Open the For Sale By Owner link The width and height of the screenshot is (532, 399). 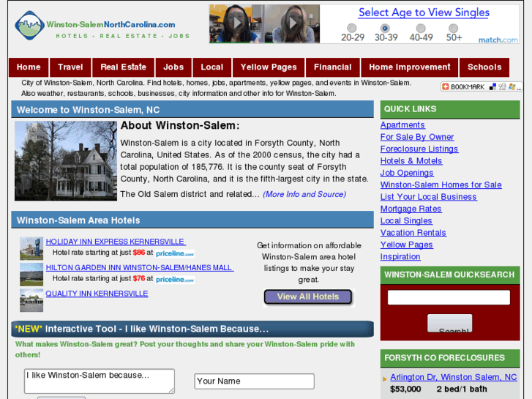click(x=417, y=137)
